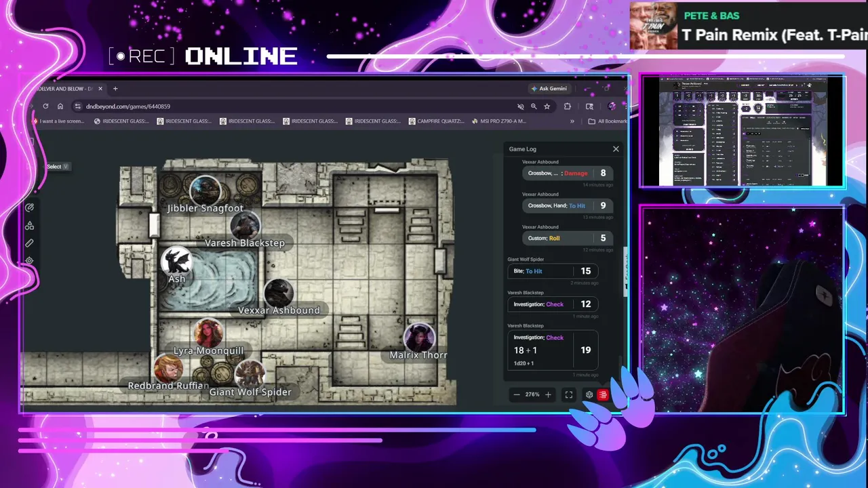The width and height of the screenshot is (868, 488).
Task: Open browser extensions puzzle icon
Action: pos(568,106)
